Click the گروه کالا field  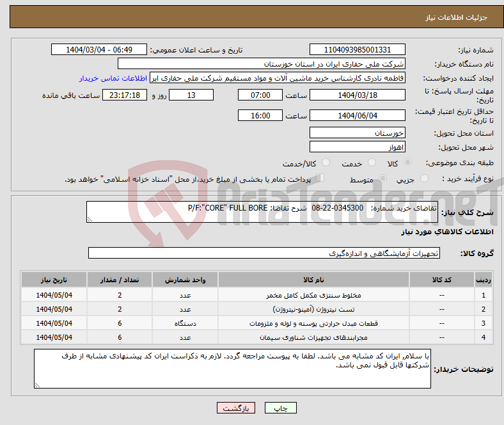(x=264, y=253)
